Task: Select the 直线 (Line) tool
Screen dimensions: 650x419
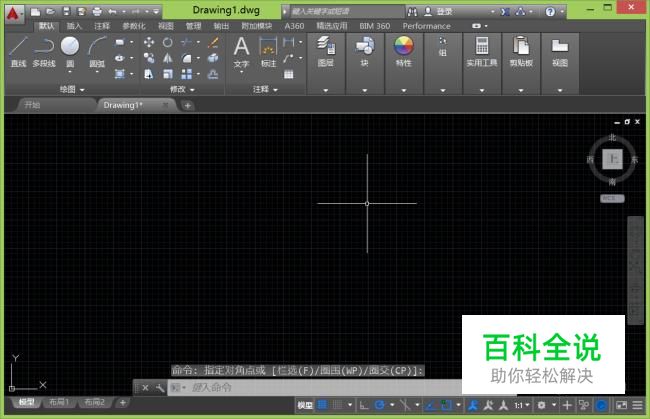Action: [18, 51]
